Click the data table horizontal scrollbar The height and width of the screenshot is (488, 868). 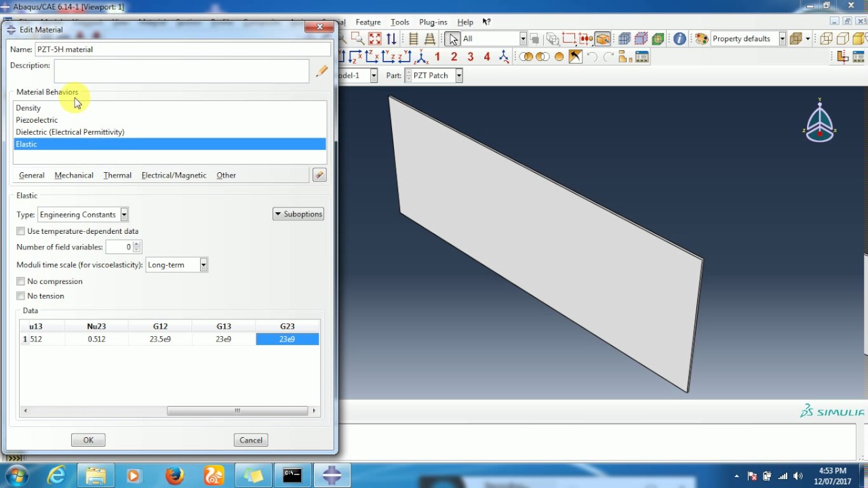tap(237, 410)
